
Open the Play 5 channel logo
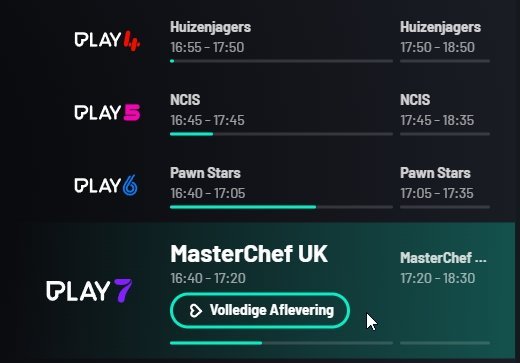107,113
